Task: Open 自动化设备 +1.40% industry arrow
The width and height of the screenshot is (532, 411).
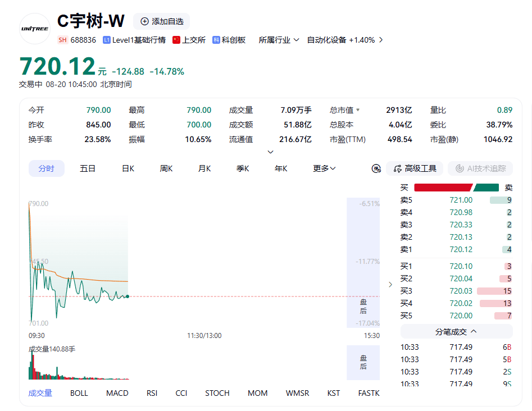Action: 381,40
